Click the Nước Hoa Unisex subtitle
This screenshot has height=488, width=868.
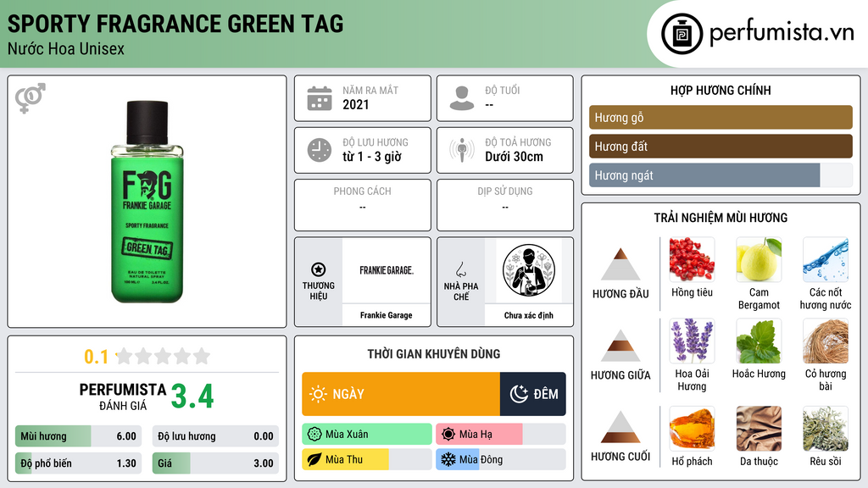pos(66,49)
